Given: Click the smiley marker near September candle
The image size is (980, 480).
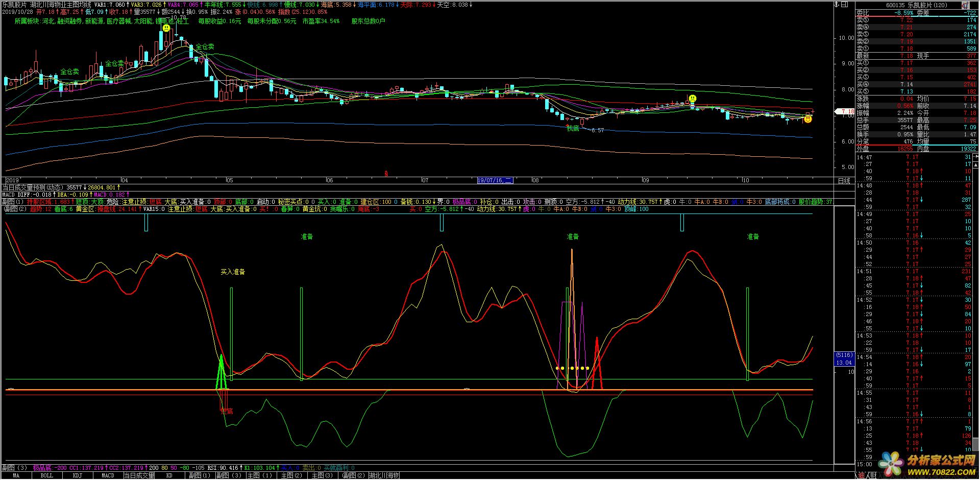Looking at the screenshot, I should click(692, 99).
